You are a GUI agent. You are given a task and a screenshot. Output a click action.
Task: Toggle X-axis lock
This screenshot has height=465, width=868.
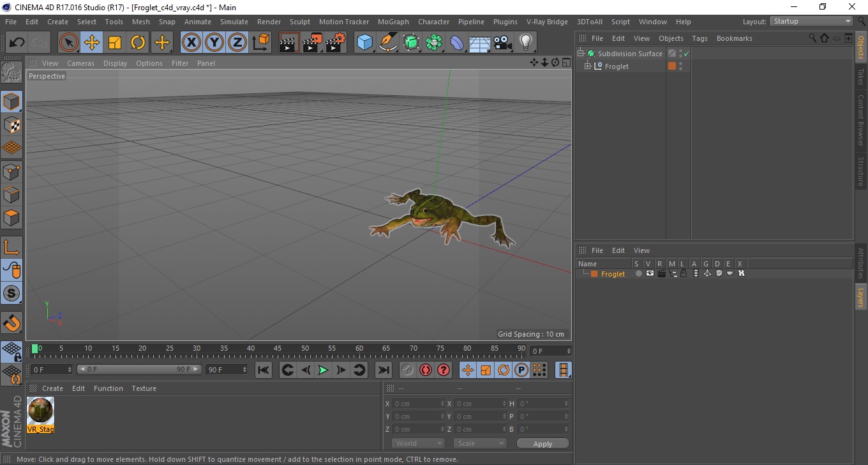click(191, 43)
